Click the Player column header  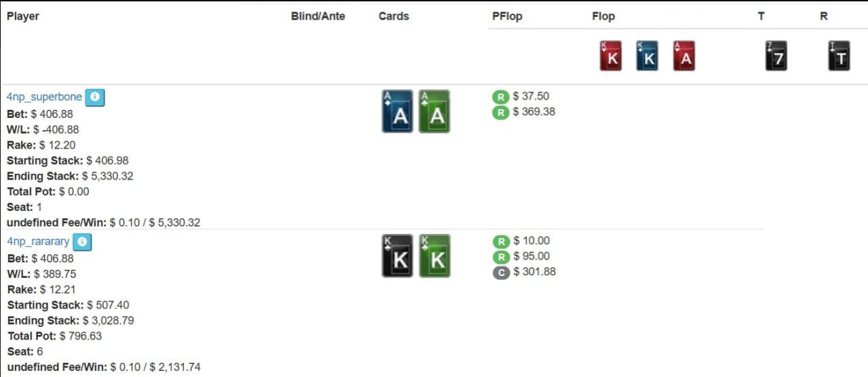point(23,16)
